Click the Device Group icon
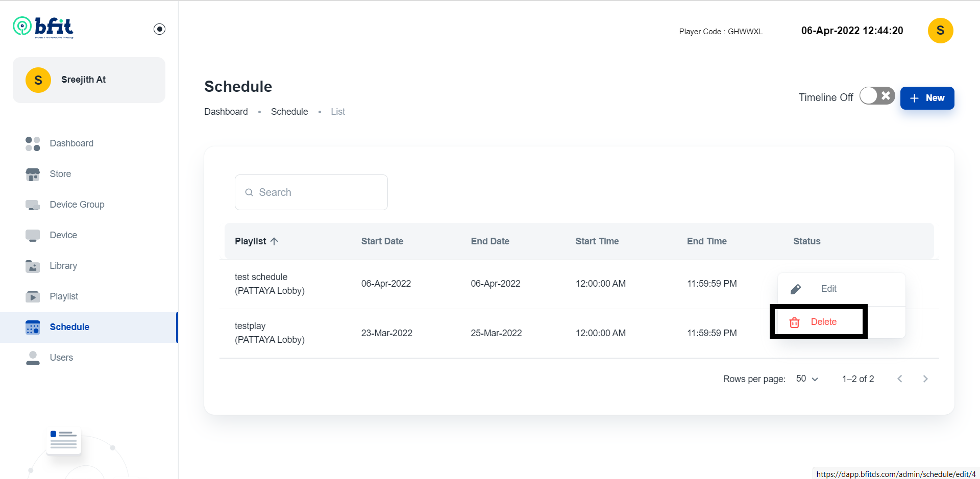Screen dimensions: 980x479 tap(33, 205)
